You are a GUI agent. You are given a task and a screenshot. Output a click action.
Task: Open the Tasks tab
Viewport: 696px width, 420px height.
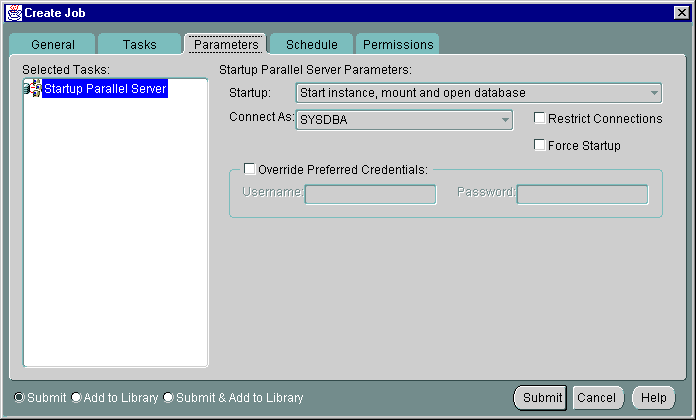click(x=139, y=45)
